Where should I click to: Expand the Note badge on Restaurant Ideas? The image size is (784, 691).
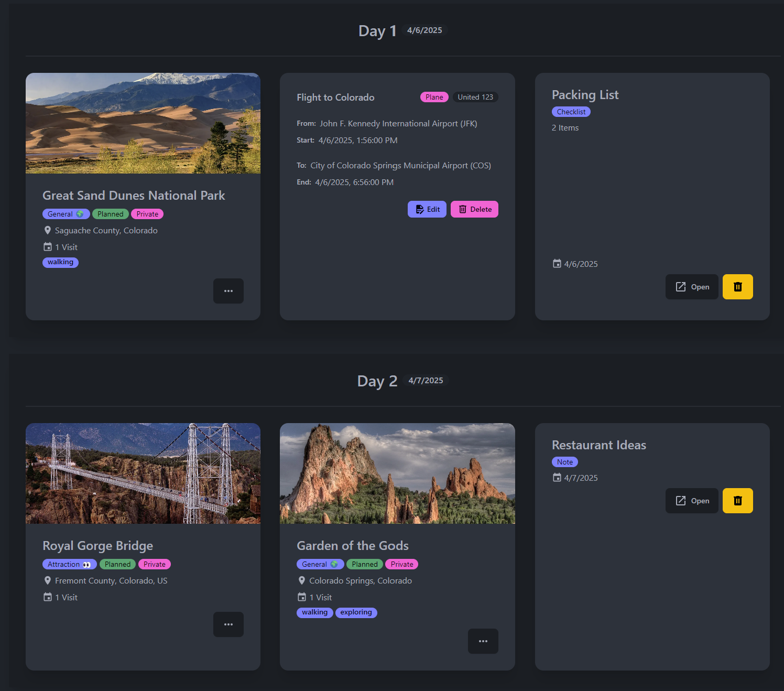click(x=564, y=462)
